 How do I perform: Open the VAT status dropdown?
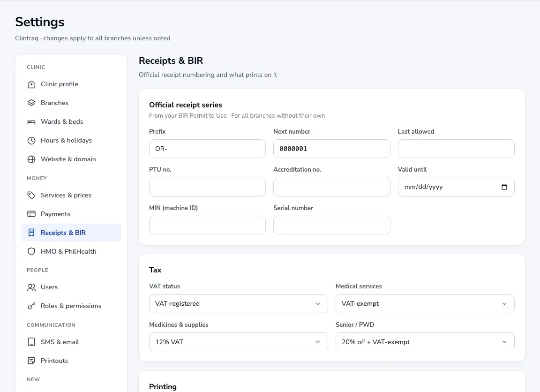coord(238,304)
